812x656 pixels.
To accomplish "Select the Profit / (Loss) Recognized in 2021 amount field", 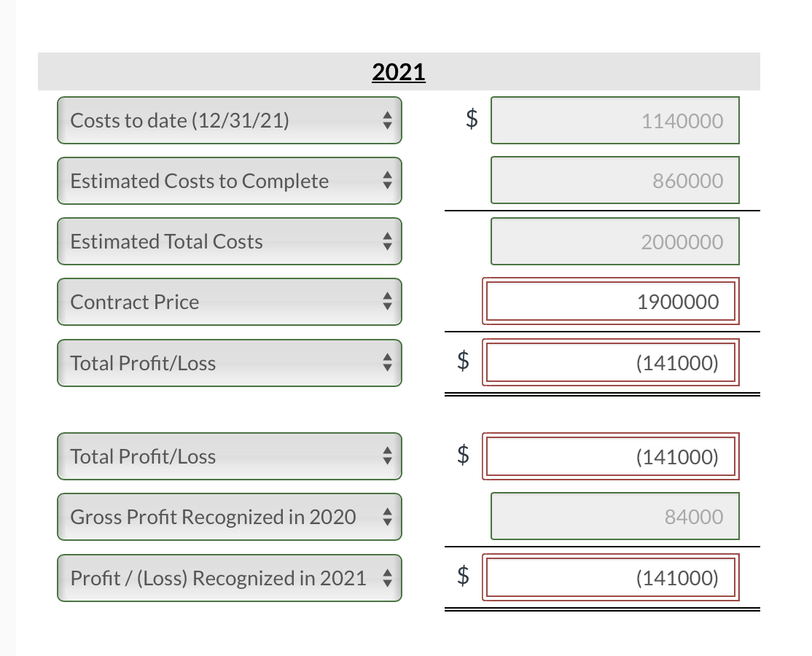I will tap(611, 577).
